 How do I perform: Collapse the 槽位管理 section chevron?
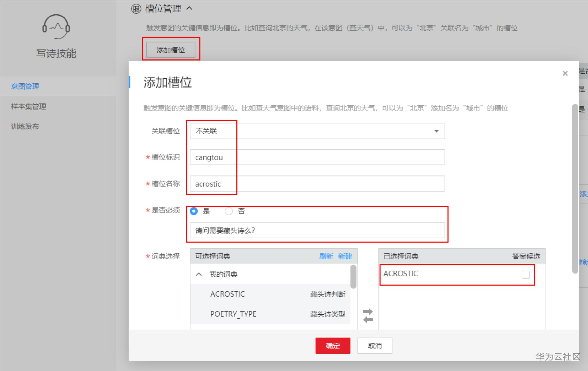point(189,8)
